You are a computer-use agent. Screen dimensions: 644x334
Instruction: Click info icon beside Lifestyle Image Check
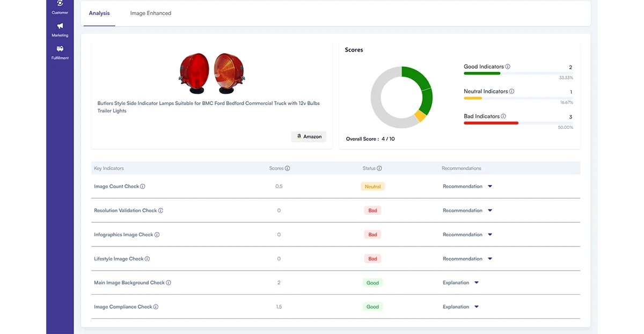(x=147, y=259)
